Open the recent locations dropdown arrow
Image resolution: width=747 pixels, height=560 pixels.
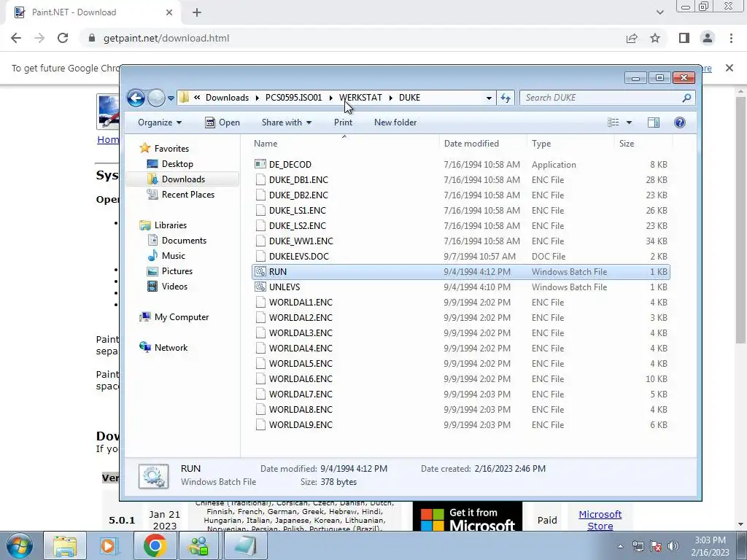171,98
